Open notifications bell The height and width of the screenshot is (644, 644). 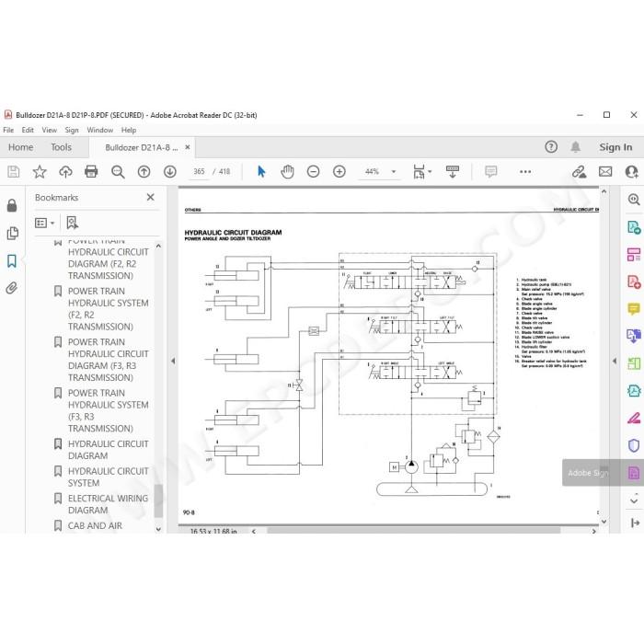click(575, 146)
